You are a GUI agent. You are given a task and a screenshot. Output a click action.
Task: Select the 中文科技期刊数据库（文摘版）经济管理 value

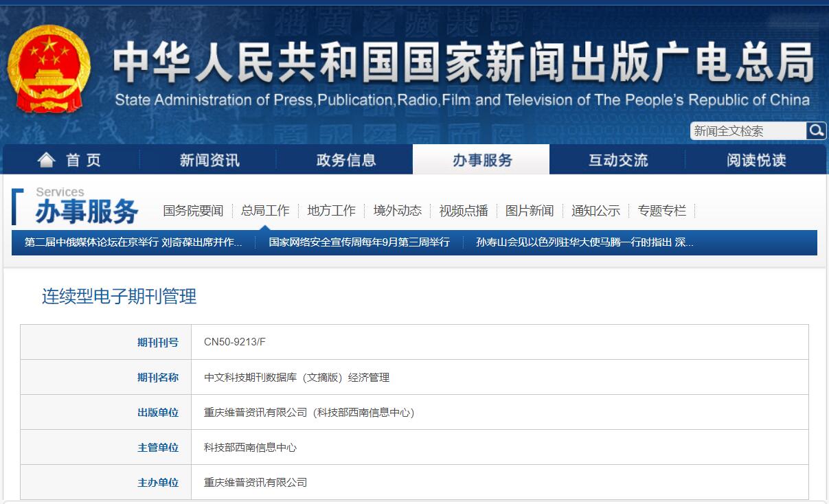(297, 377)
